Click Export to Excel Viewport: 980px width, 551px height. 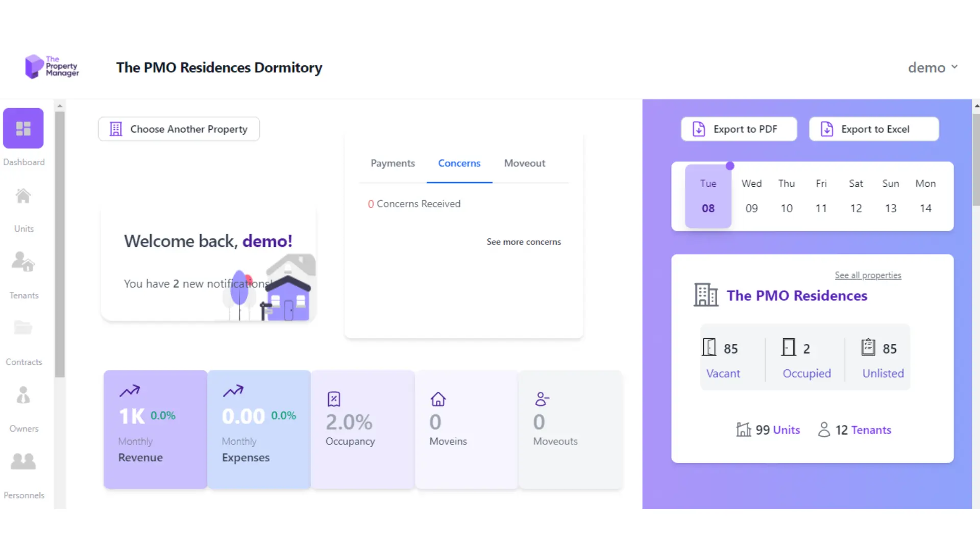[x=873, y=129]
